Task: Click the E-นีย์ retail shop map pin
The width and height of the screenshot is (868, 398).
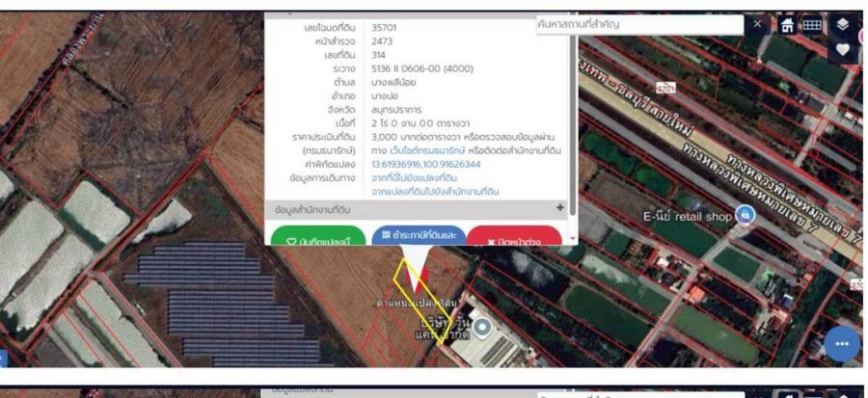Action: 745,215
